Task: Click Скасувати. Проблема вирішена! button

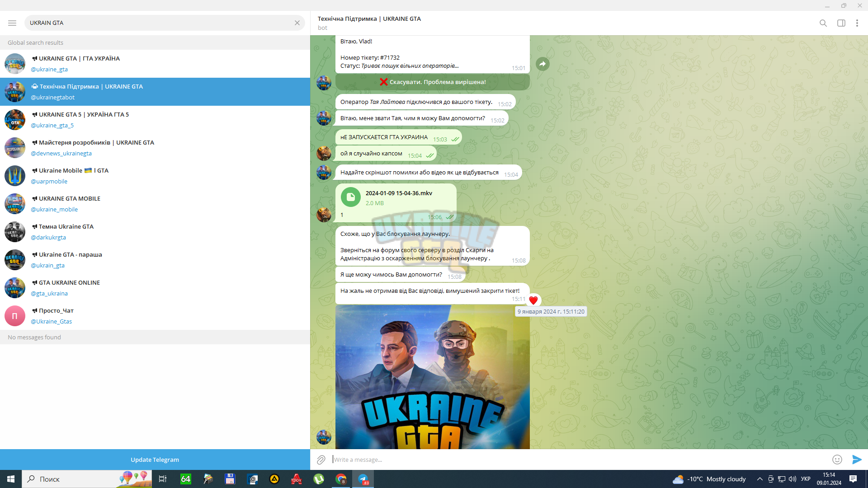Action: (433, 82)
